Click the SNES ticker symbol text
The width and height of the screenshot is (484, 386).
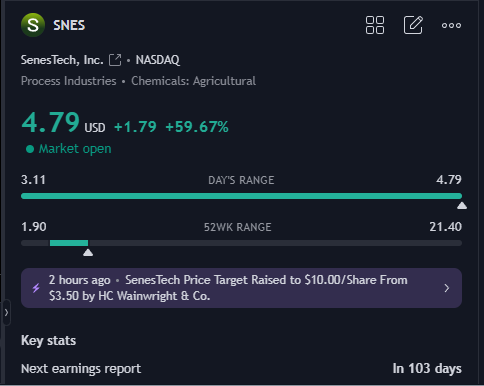tap(69, 25)
